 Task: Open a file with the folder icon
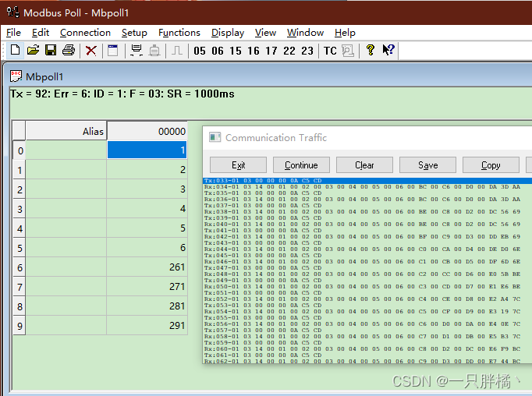[x=34, y=51]
